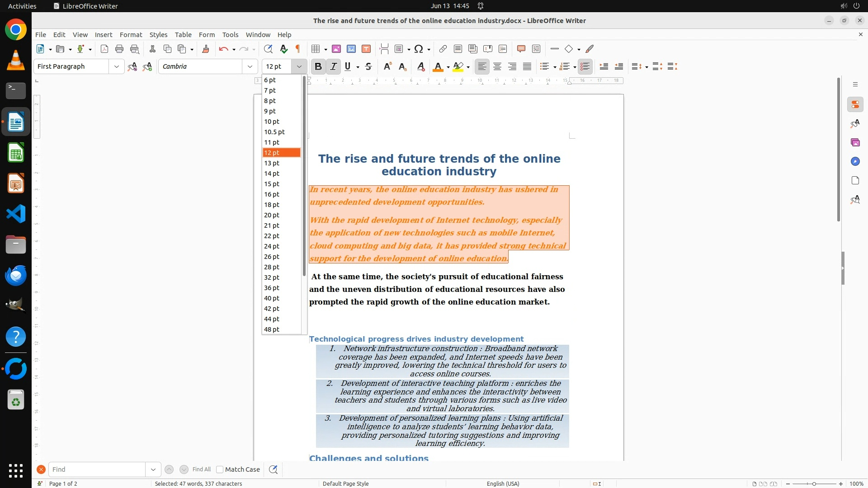Screen dimensions: 868x488
Task: Click the orange font color swatch
Action: 438,67
